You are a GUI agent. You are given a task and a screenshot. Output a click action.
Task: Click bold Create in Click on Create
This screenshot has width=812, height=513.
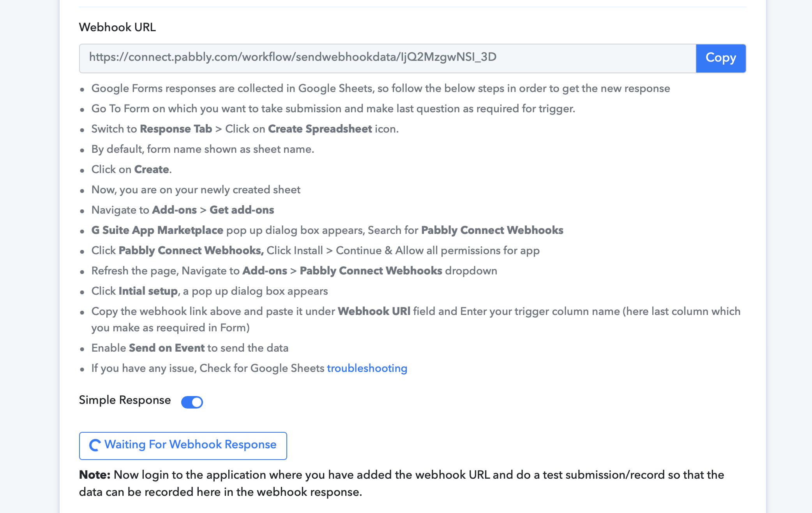[x=152, y=170]
